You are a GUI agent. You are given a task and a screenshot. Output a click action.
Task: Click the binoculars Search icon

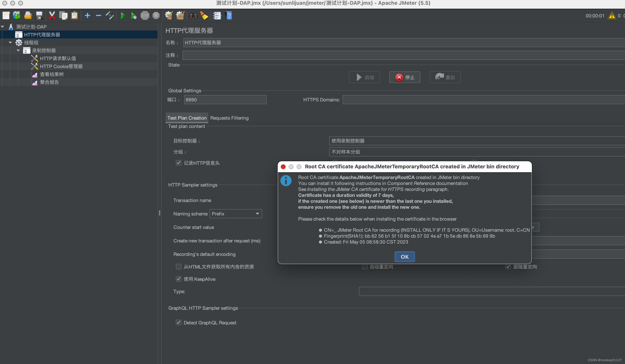click(x=193, y=16)
